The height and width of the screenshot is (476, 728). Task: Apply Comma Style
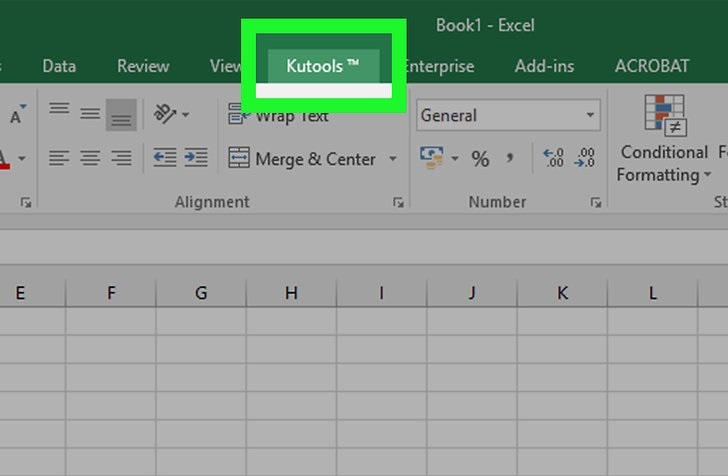(x=510, y=159)
